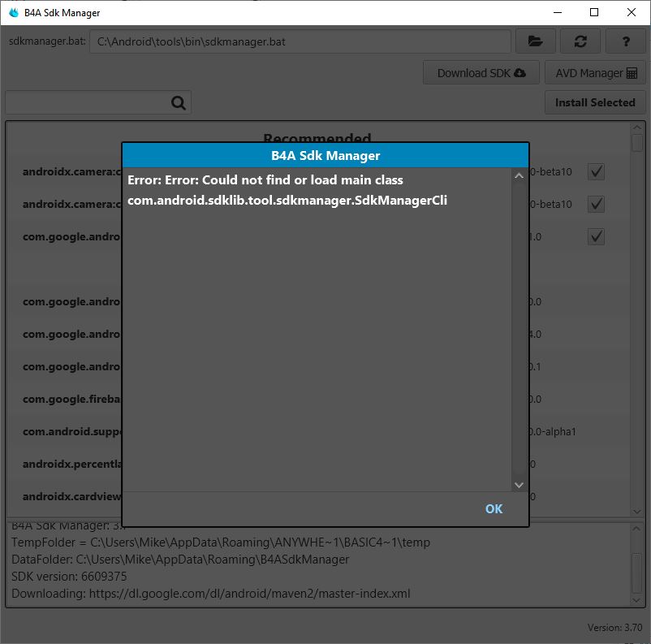Click the 'Could not find or load main class' text
651x644 pixels.
coord(302,180)
